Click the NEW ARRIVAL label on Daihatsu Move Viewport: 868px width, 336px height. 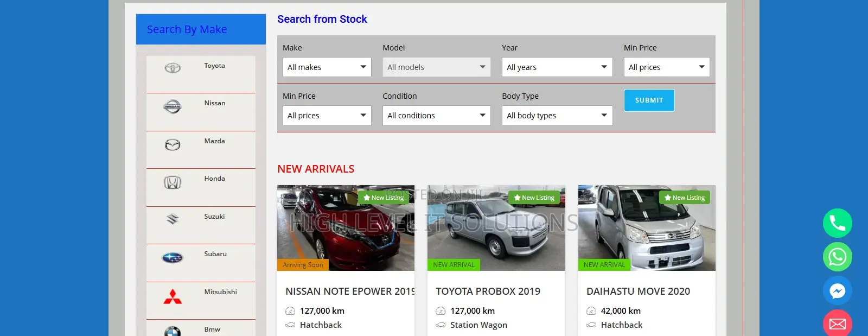click(x=604, y=265)
